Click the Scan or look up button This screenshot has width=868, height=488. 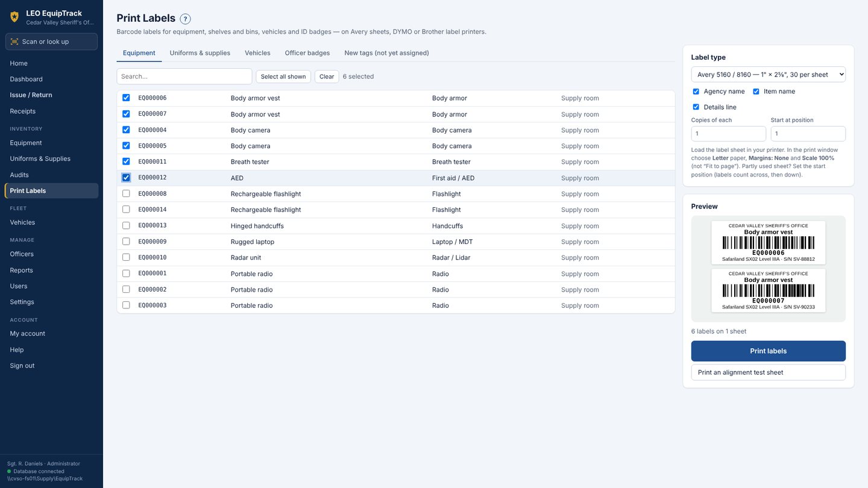point(51,42)
